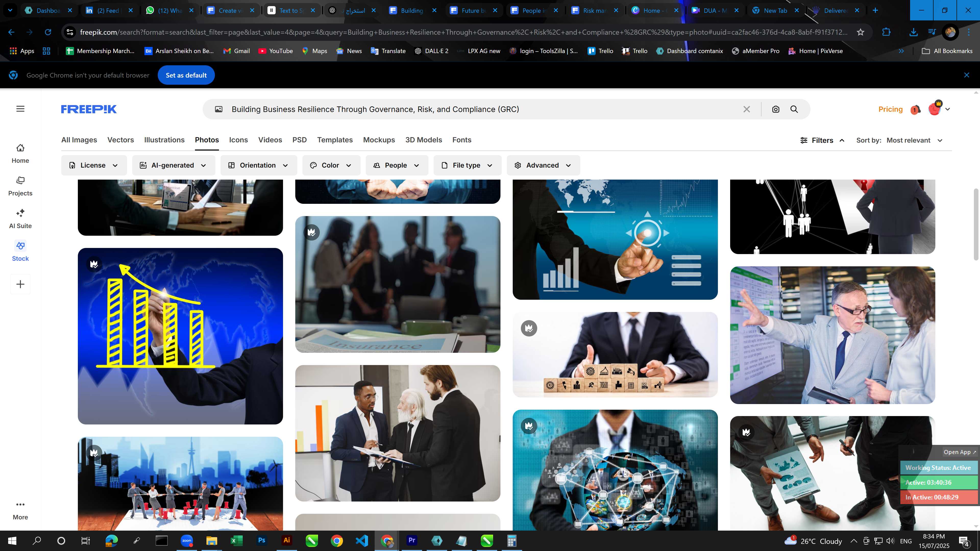The width and height of the screenshot is (980, 551).
Task: Expand the Advanced filter dropdown
Action: [543, 165]
